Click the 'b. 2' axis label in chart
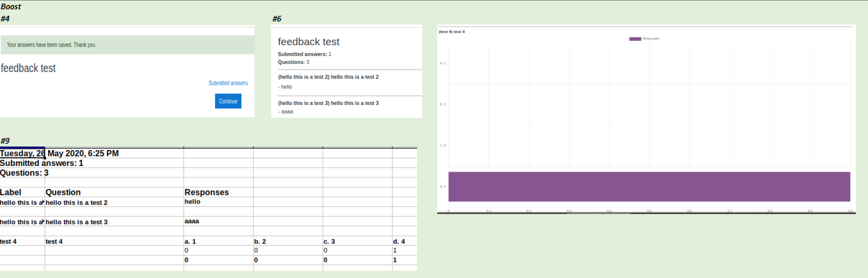The width and height of the screenshot is (868, 278). (443, 104)
